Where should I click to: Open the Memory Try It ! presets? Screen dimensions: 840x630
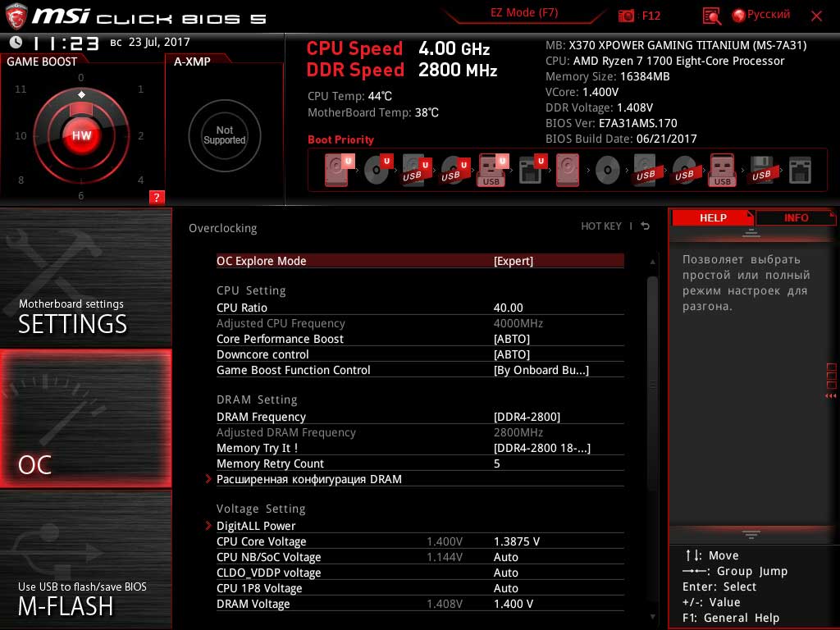(x=420, y=448)
